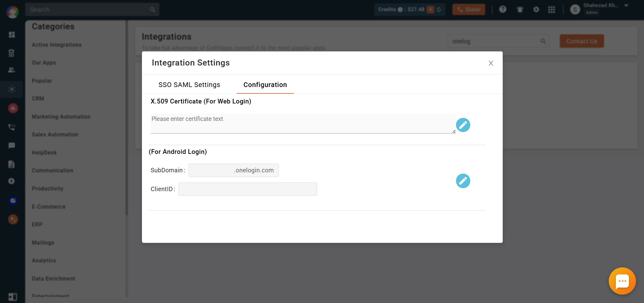Select ERP category
Viewport: 644px width, 303px height.
pos(37,224)
